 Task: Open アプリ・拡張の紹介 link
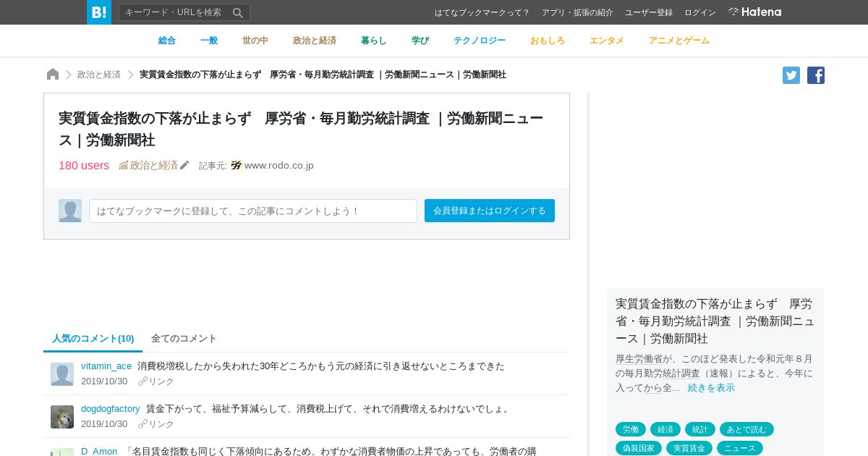(577, 12)
